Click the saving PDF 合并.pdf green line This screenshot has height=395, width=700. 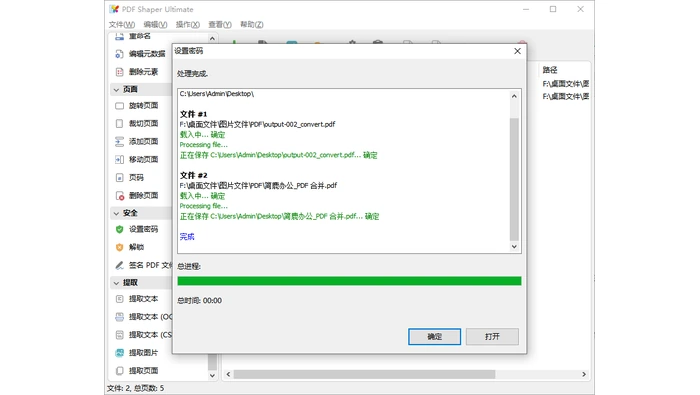(279, 216)
